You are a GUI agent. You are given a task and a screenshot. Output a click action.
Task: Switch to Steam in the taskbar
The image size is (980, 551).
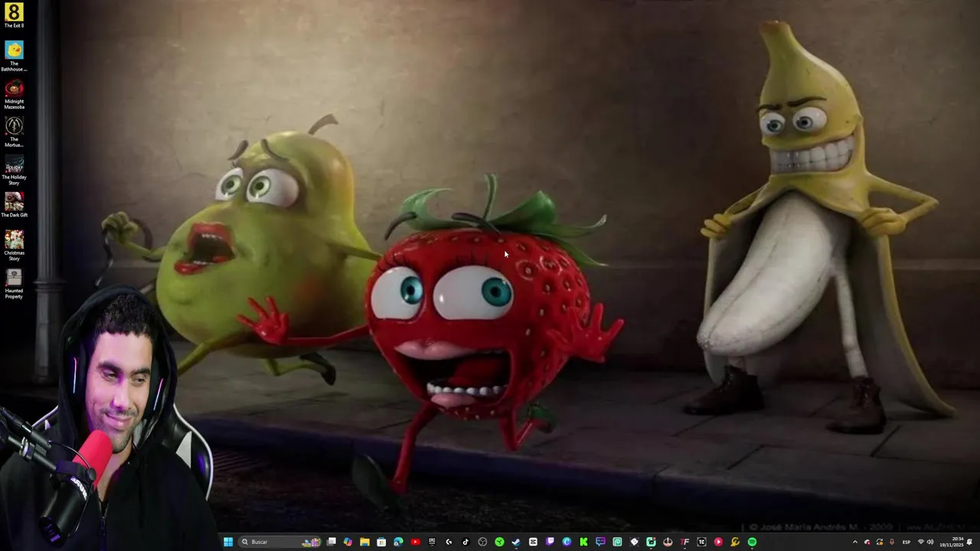coord(516,542)
